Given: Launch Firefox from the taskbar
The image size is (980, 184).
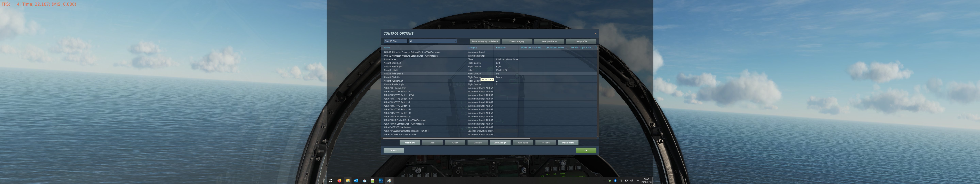Looking at the screenshot, I should [339, 181].
